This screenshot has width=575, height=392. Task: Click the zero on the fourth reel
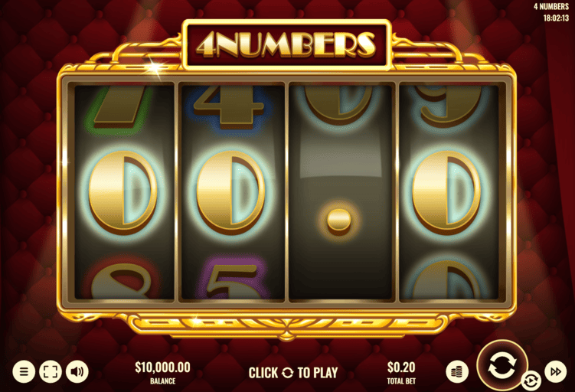click(x=446, y=192)
